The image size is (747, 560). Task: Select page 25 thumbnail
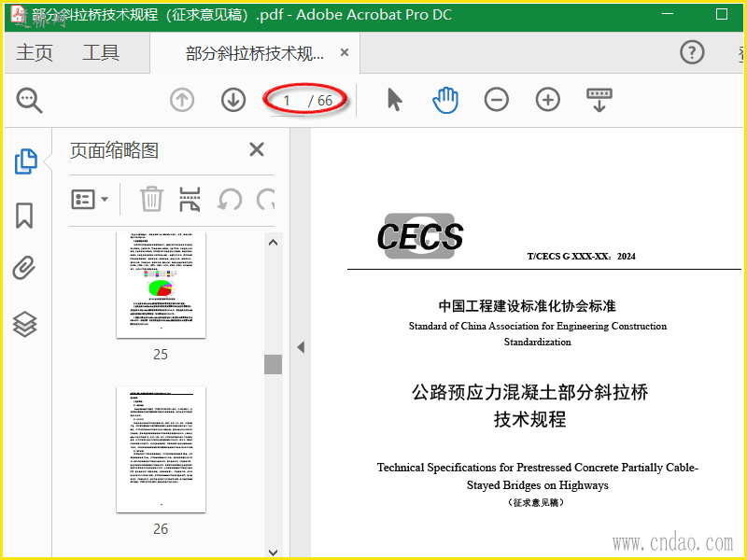tap(161, 286)
